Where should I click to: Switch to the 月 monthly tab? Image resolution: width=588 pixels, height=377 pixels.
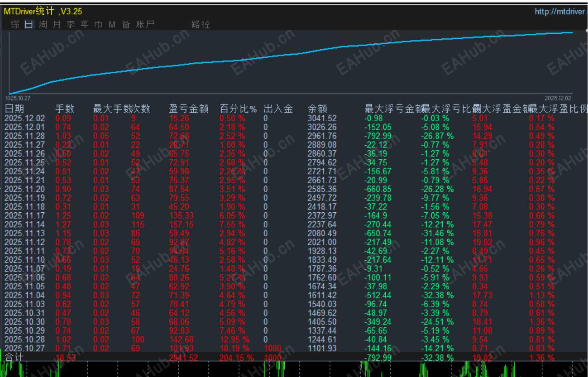coord(57,24)
